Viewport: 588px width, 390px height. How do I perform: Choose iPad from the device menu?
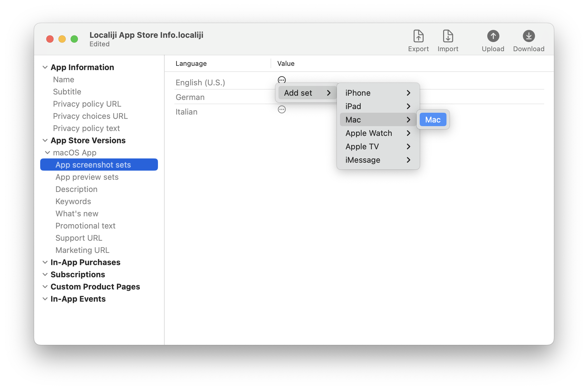pyautogui.click(x=378, y=106)
